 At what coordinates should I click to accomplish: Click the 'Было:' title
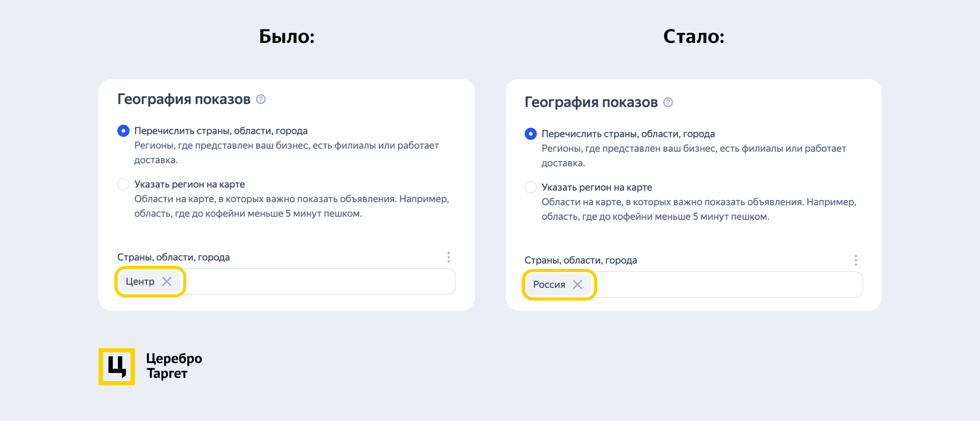click(x=287, y=36)
